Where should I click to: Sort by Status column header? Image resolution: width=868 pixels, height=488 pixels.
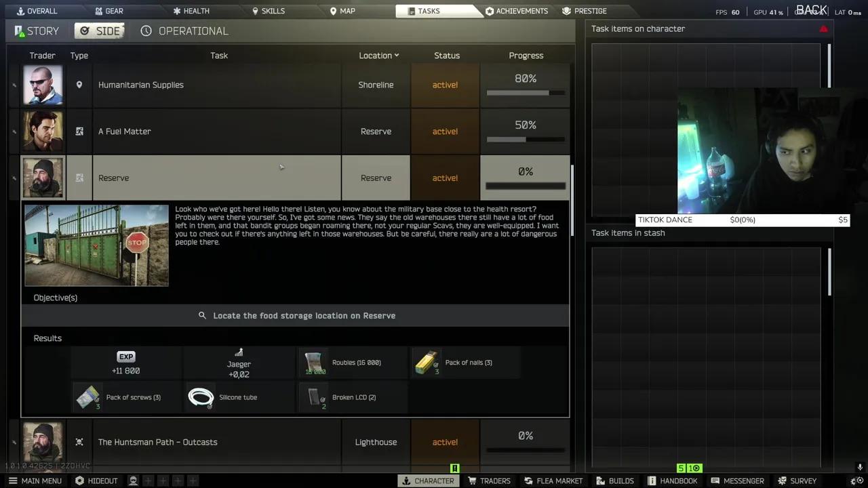tap(446, 56)
